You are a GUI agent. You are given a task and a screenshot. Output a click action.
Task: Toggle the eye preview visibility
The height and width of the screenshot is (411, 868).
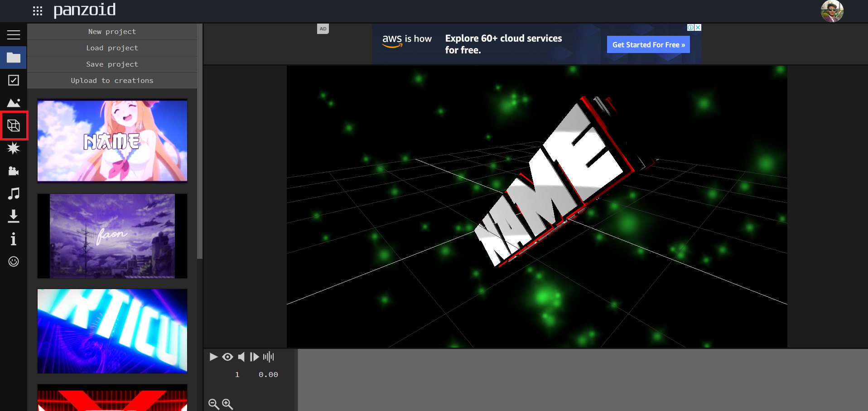[227, 357]
